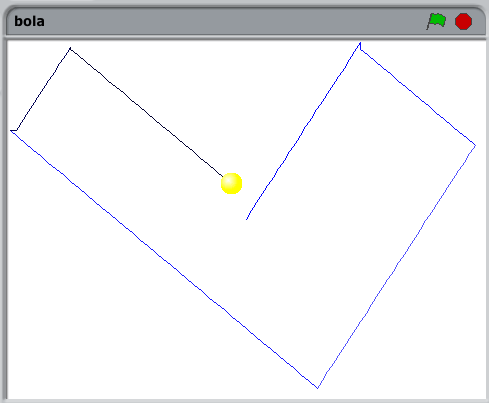489x403 pixels.
Task: Click the top-left peak of the black line
Action: click(70, 49)
